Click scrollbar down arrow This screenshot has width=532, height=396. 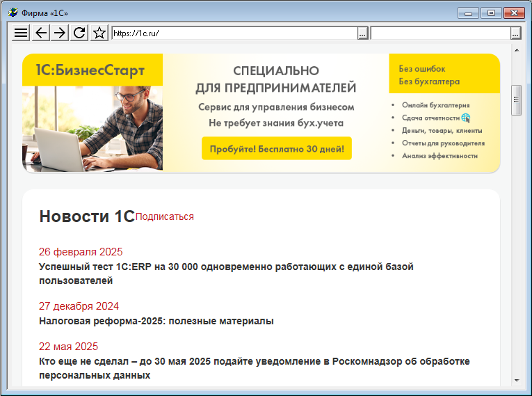click(x=517, y=381)
